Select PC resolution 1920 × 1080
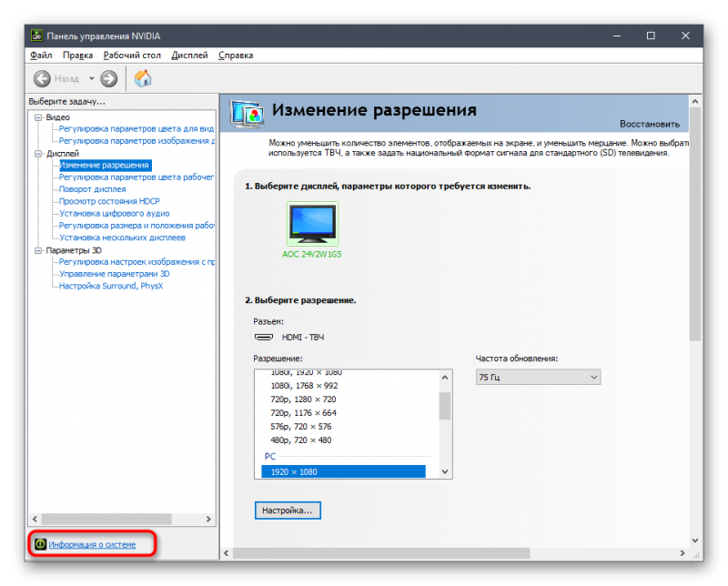The image size is (728, 586). point(343,471)
